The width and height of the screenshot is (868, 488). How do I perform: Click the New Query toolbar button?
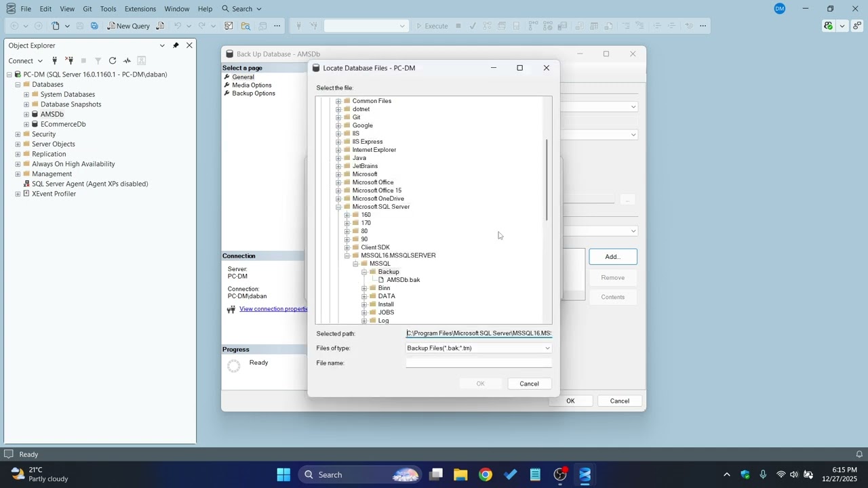128,26
